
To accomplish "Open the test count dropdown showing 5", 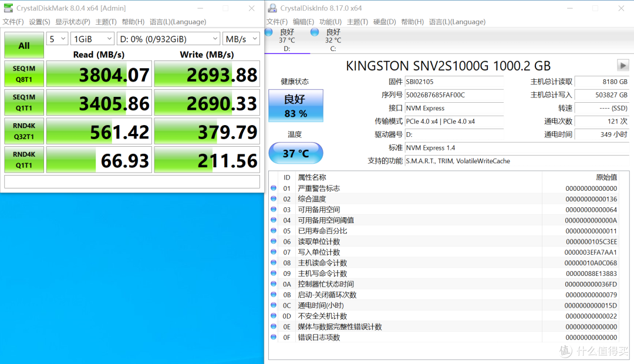I will tap(57, 39).
